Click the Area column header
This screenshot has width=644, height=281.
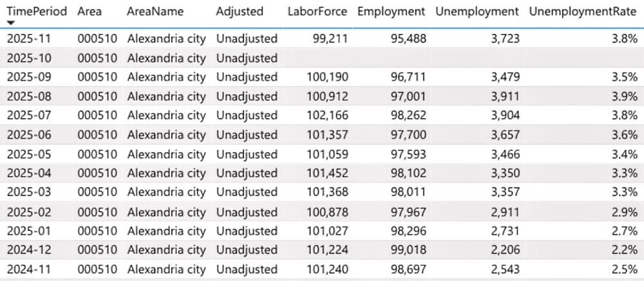90,11
